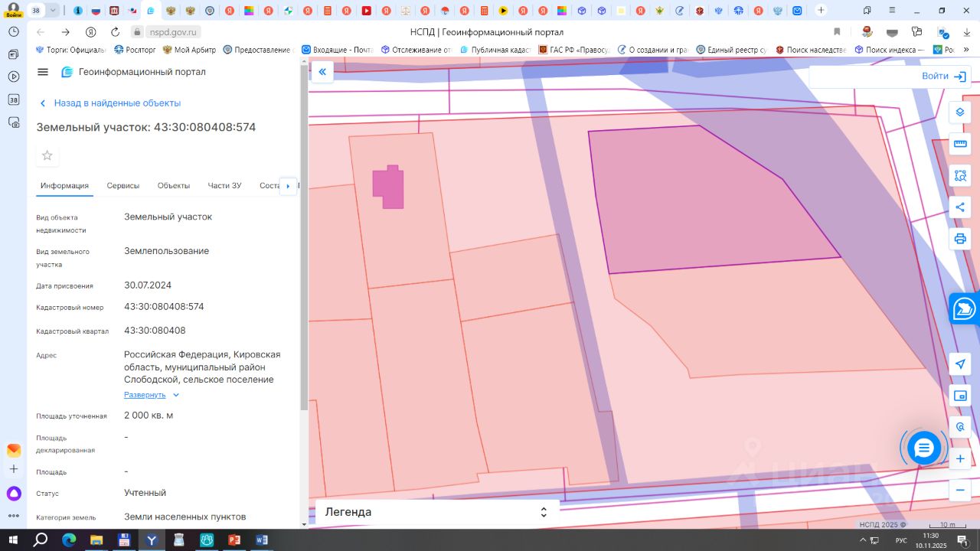Viewport: 980px width, 551px height.
Task: Switch to the Сервисы tab
Action: tap(122, 186)
